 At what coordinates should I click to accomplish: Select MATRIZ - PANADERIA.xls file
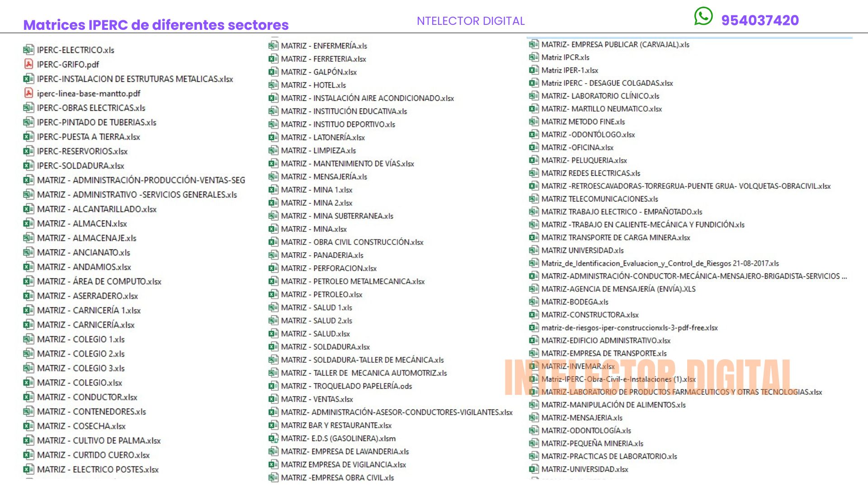tap(322, 255)
